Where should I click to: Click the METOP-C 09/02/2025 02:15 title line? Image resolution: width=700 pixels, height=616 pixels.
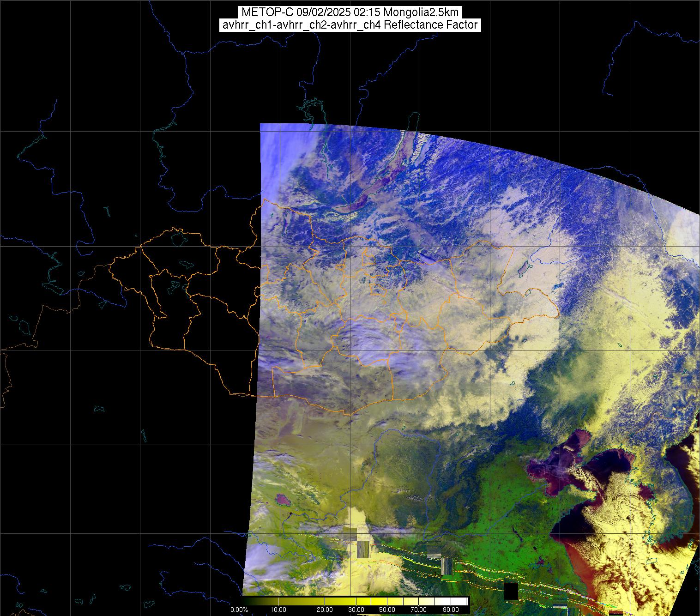[x=350, y=12]
